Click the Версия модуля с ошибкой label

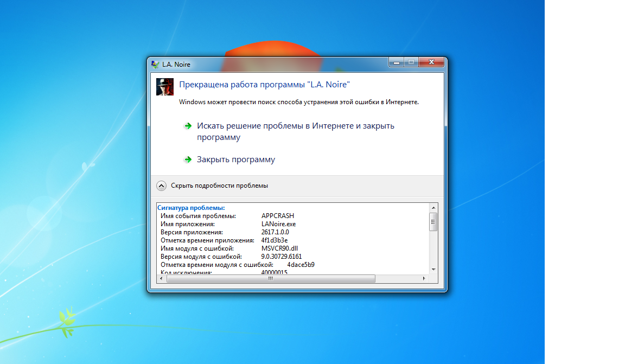pos(201,257)
